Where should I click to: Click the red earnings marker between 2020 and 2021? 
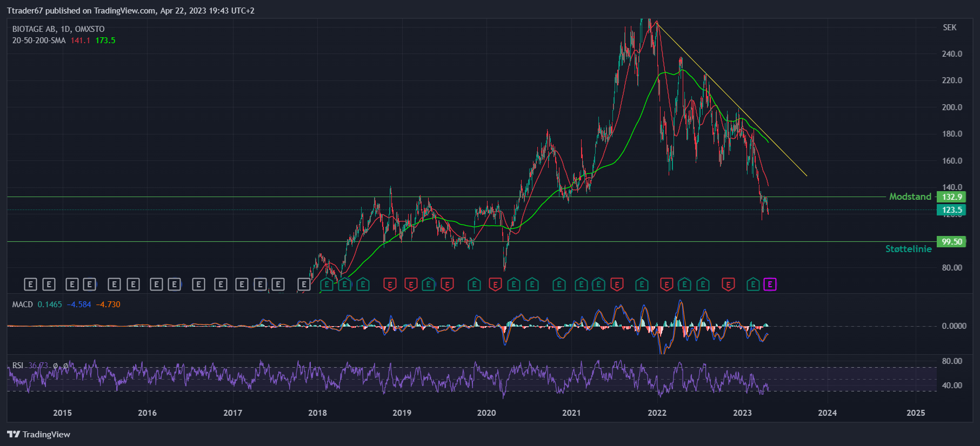pos(495,284)
